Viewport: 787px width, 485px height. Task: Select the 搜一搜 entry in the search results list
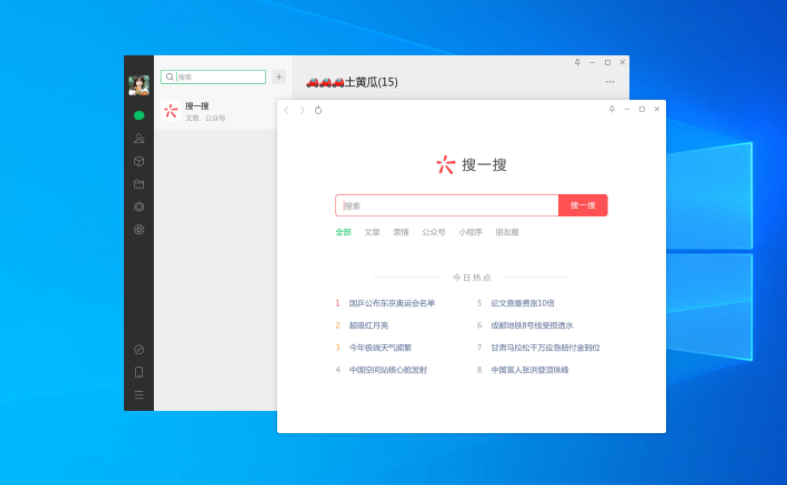coord(216,111)
